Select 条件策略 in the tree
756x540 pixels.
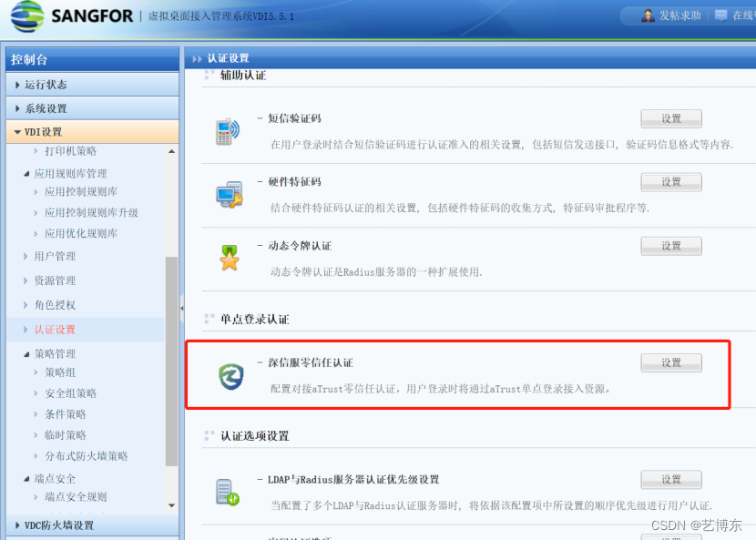coord(65,414)
